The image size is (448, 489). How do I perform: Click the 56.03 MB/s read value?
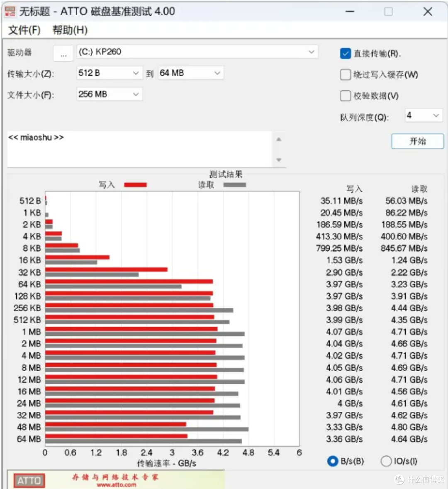[x=406, y=201]
